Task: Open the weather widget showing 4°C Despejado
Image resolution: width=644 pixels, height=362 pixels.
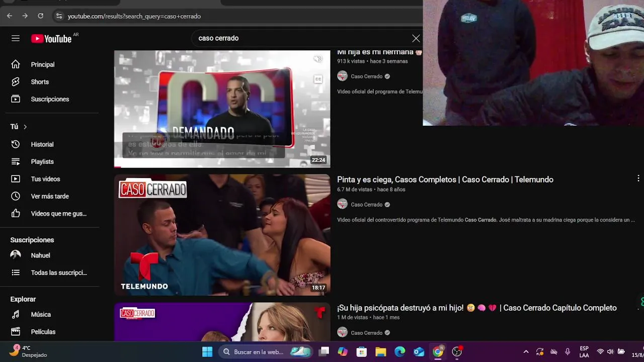Action: [x=29, y=351]
